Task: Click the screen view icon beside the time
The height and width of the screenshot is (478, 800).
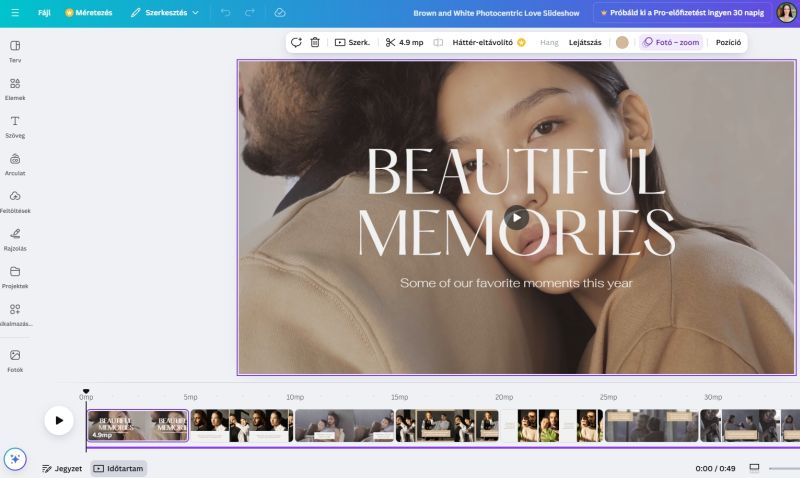Action: tap(754, 468)
